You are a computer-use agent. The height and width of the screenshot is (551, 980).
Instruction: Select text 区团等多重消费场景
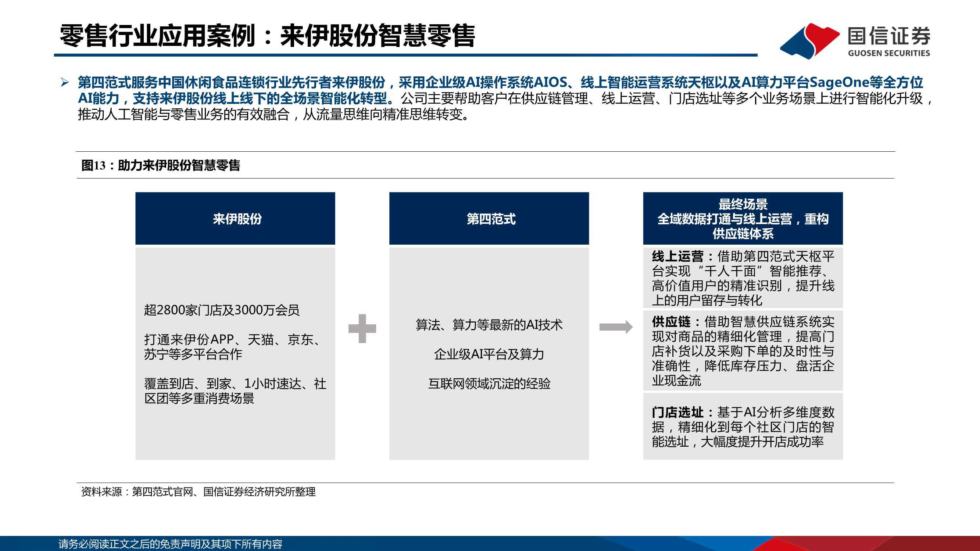199,398
